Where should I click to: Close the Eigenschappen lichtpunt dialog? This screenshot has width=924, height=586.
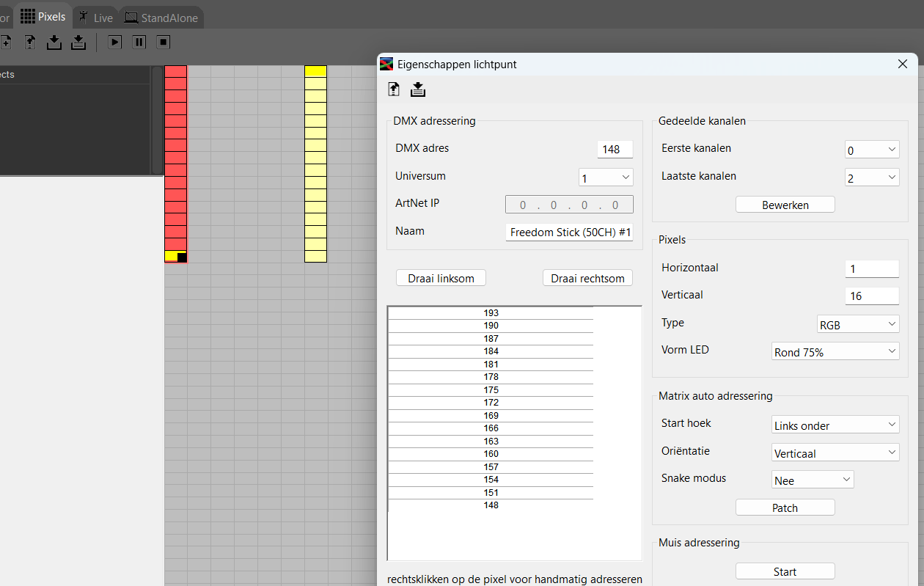[903, 64]
